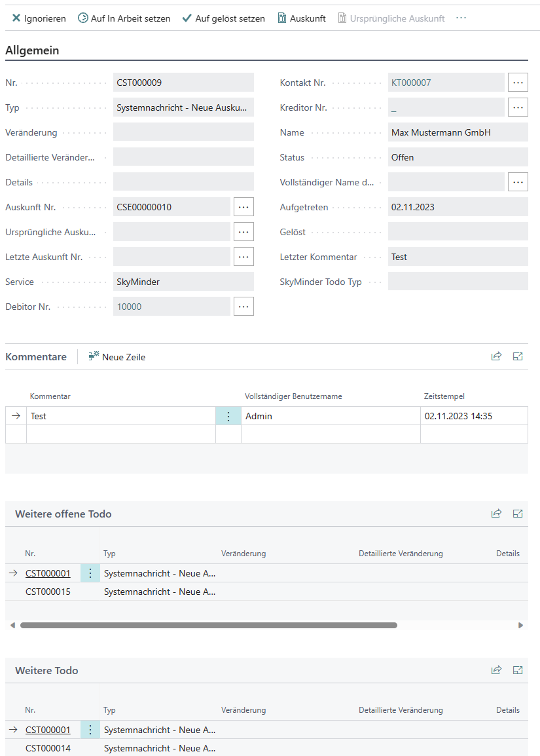The height and width of the screenshot is (756, 540).
Task: Expand Kommentare section to full view
Action: [518, 357]
